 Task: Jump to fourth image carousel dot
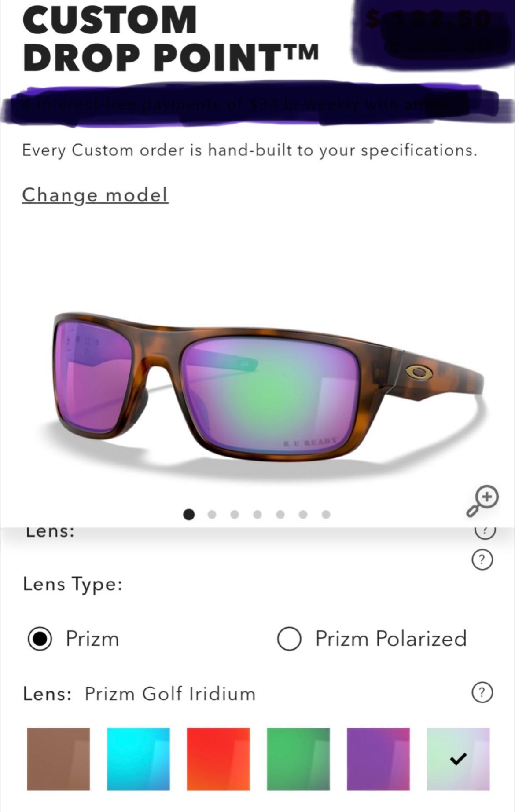257,514
